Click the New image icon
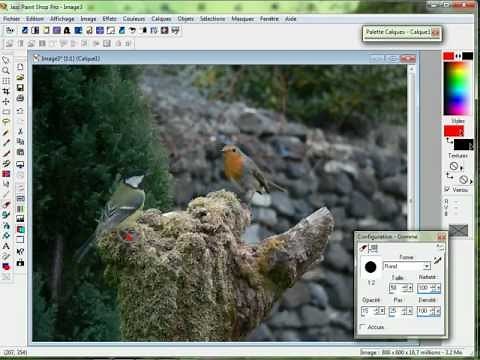 20,67
